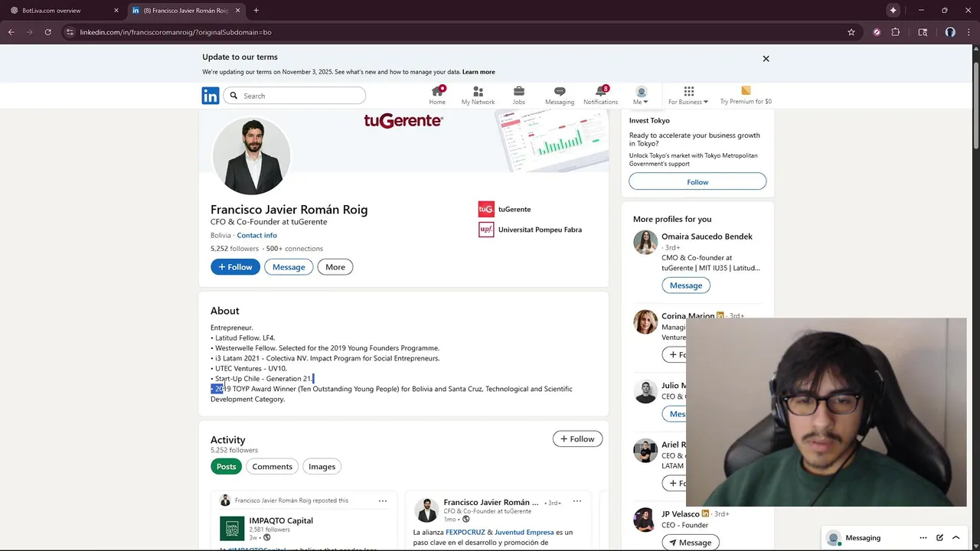Dismiss the Update to our terms banner

pyautogui.click(x=766, y=58)
